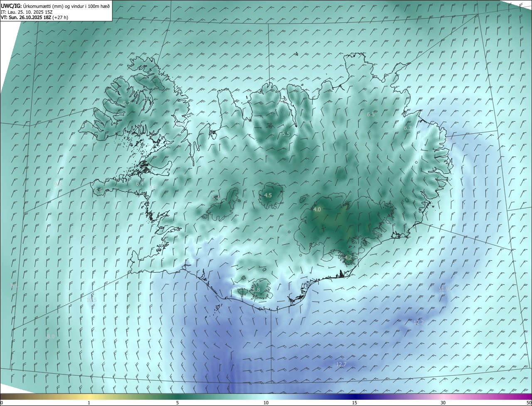Select the 5.7 value label on the map
Viewport: 532px width, 406px height.
coord(127,103)
